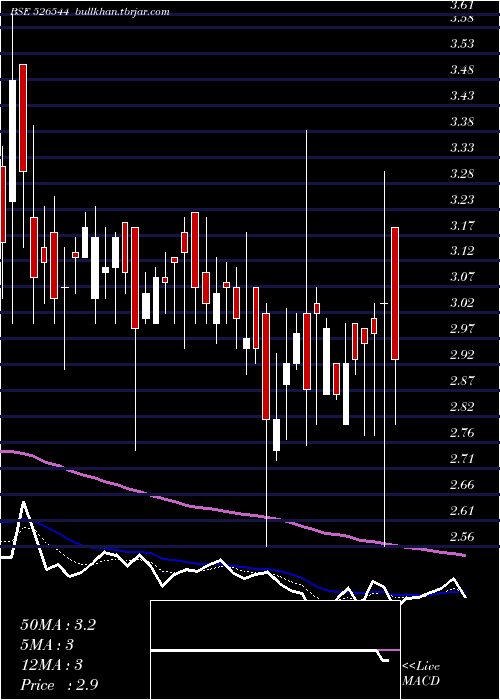Click the bullkhan.tbrjar.com watermark link text

(123, 12)
